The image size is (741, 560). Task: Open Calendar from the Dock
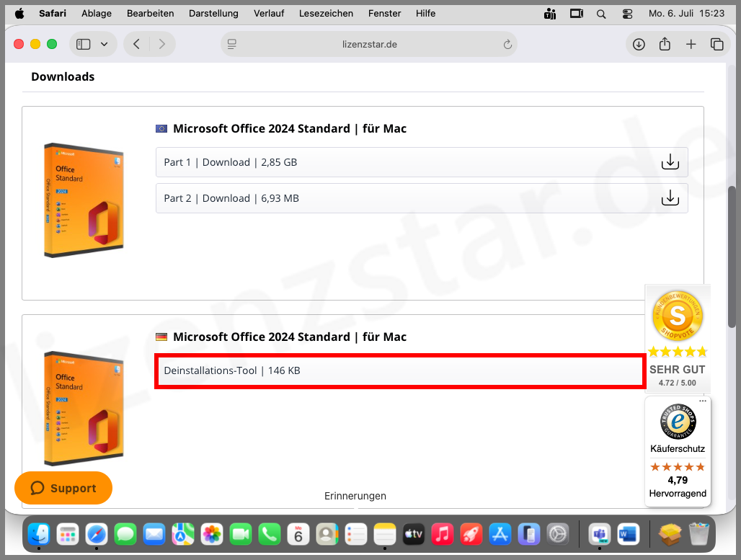pos(298,535)
